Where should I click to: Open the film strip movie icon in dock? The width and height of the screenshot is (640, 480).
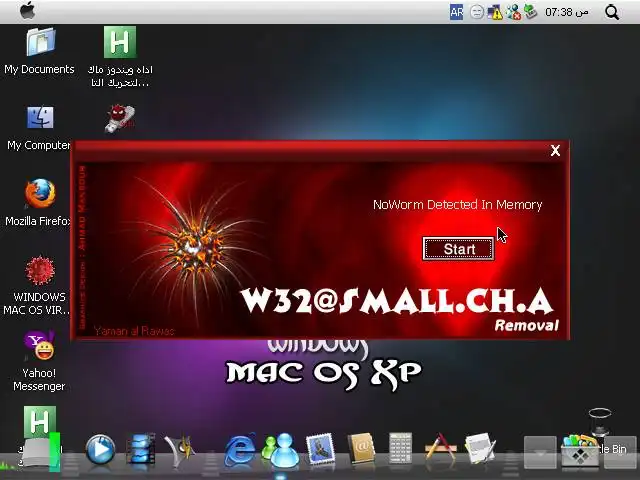[141, 449]
